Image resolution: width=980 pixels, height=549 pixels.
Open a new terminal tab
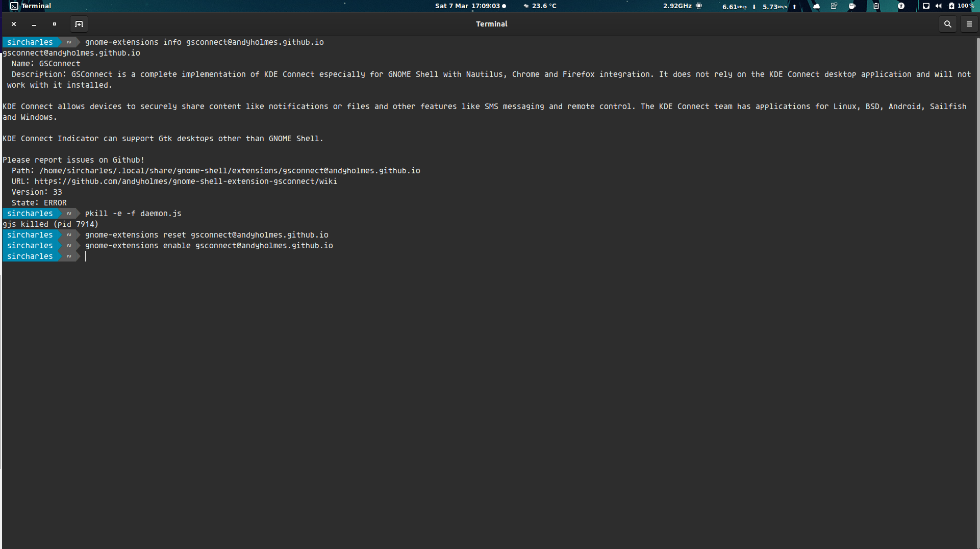[79, 24]
